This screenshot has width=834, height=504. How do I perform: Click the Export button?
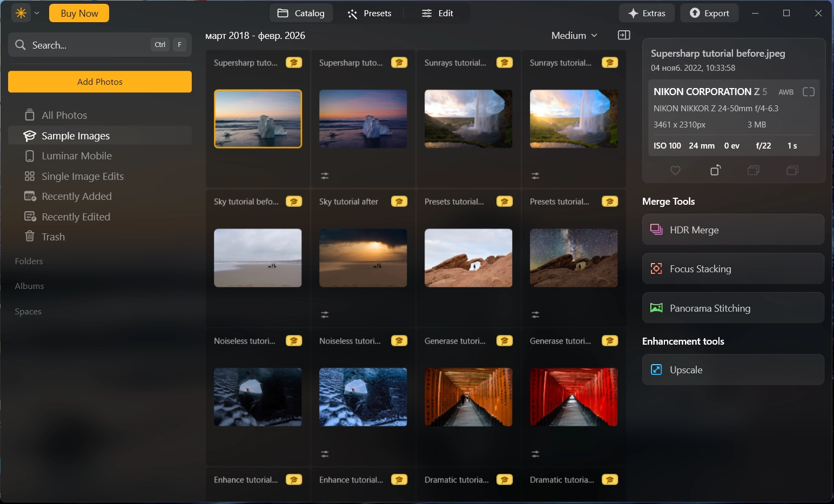click(710, 13)
